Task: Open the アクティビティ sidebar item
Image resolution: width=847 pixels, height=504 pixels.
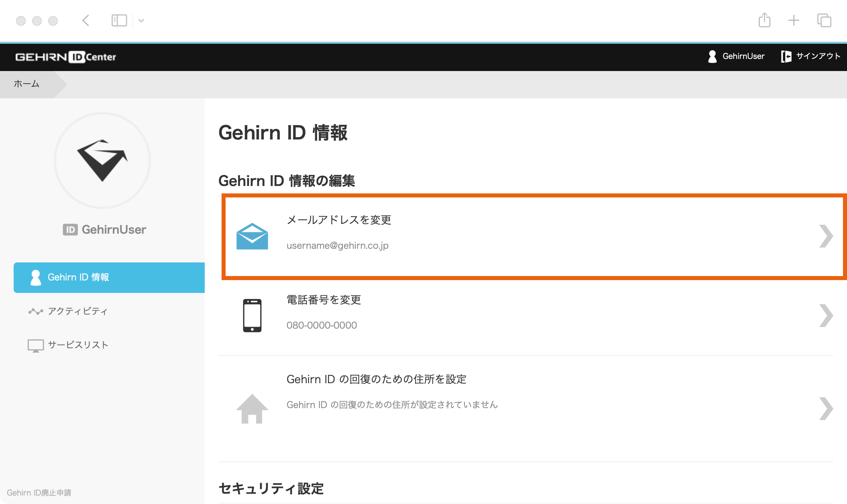Action: click(x=77, y=311)
